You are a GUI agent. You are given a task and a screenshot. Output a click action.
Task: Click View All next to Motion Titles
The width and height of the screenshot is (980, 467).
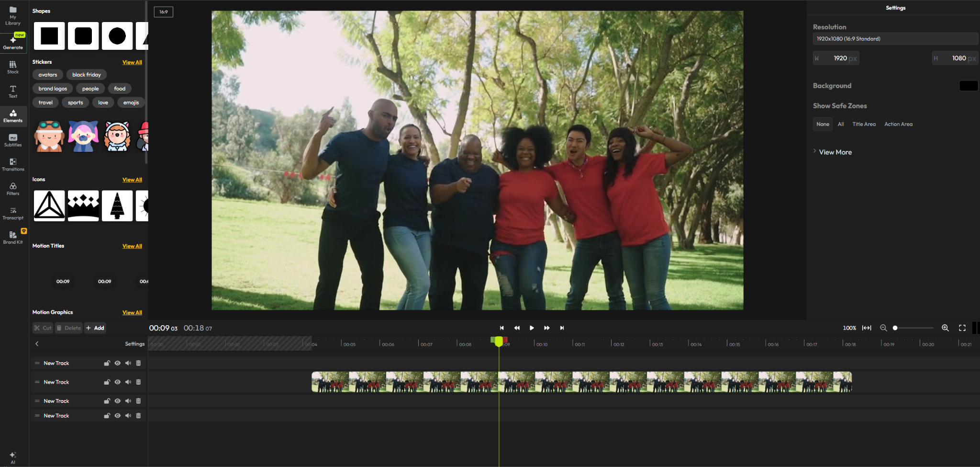[132, 246]
